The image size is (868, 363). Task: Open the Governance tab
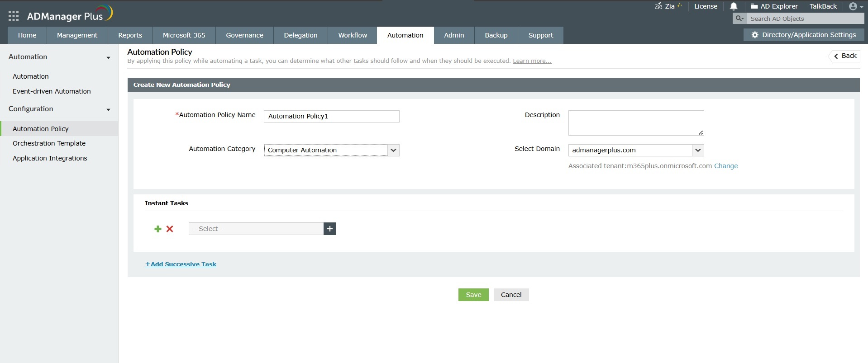[244, 35]
